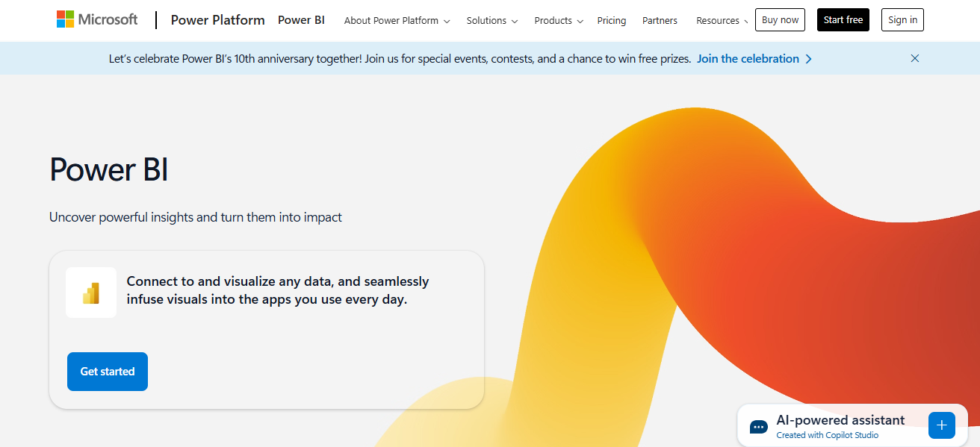The width and height of the screenshot is (980, 447).
Task: Click the 'AI-powered assistant' label
Action: pyautogui.click(x=840, y=420)
